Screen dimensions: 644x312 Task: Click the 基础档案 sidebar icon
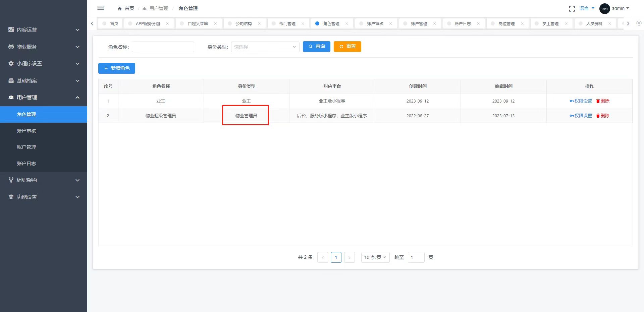[x=11, y=80]
